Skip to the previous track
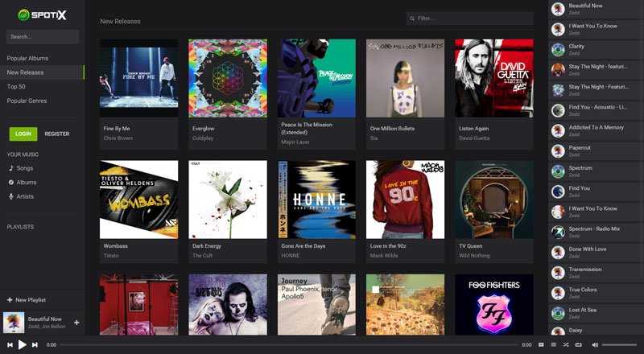Image resolution: width=644 pixels, height=354 pixels. 10,345
